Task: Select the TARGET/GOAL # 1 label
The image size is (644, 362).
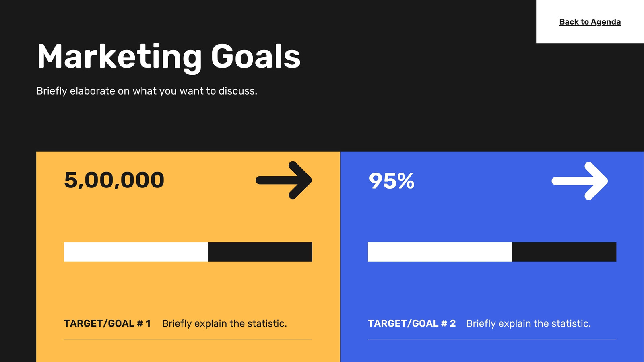Action: click(x=107, y=323)
